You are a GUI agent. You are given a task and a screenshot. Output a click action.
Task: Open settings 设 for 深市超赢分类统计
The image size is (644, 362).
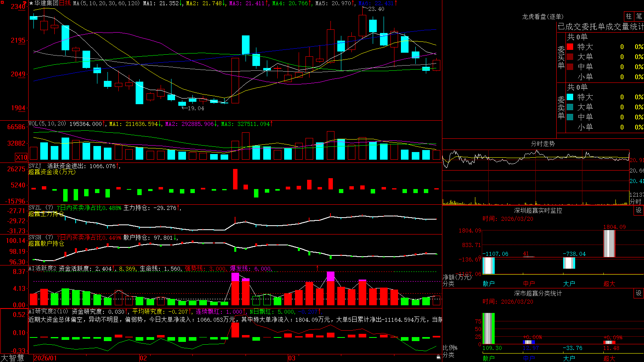point(639,293)
